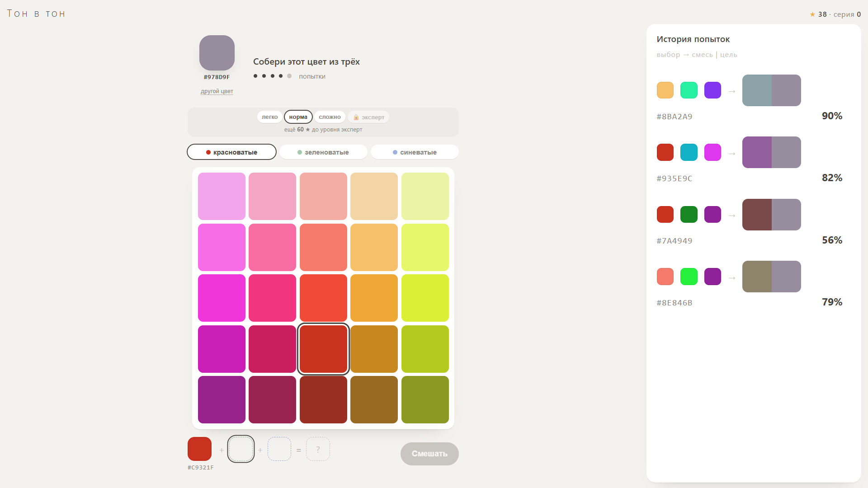Pick the dark olive green swatch in bottom row
The width and height of the screenshot is (868, 488).
425,400
